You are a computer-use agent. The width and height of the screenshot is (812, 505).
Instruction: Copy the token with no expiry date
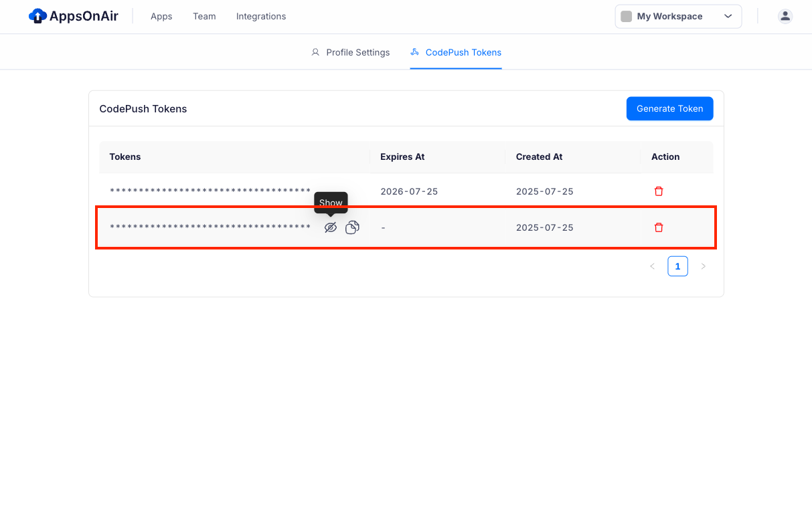(x=352, y=227)
